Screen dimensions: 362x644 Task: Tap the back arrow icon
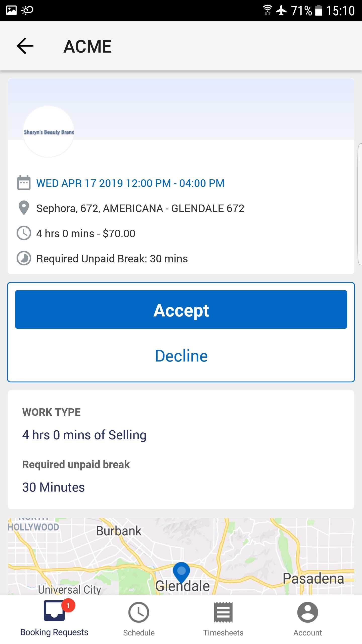pos(25,46)
